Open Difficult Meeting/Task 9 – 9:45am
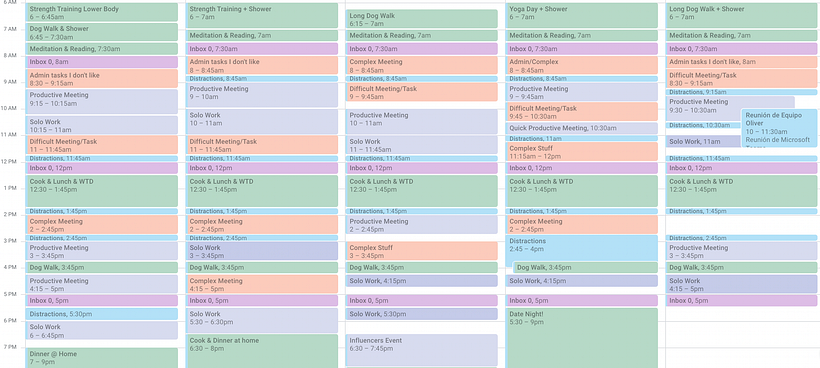 [422, 92]
